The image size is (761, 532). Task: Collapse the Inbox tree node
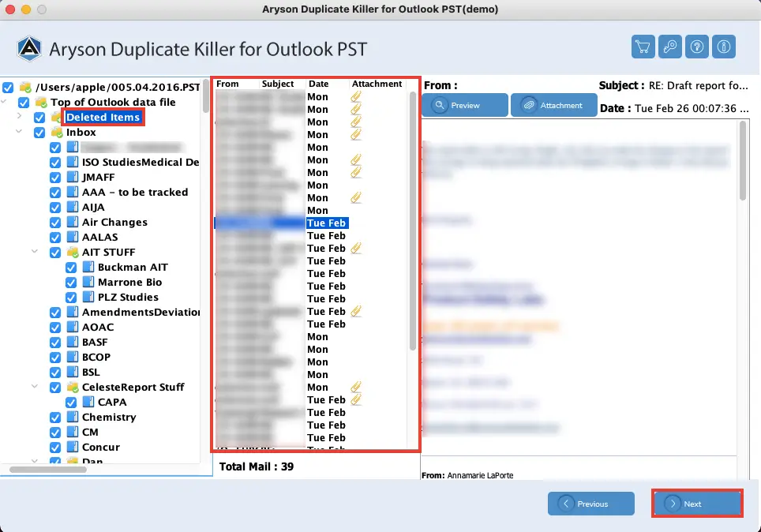20,132
